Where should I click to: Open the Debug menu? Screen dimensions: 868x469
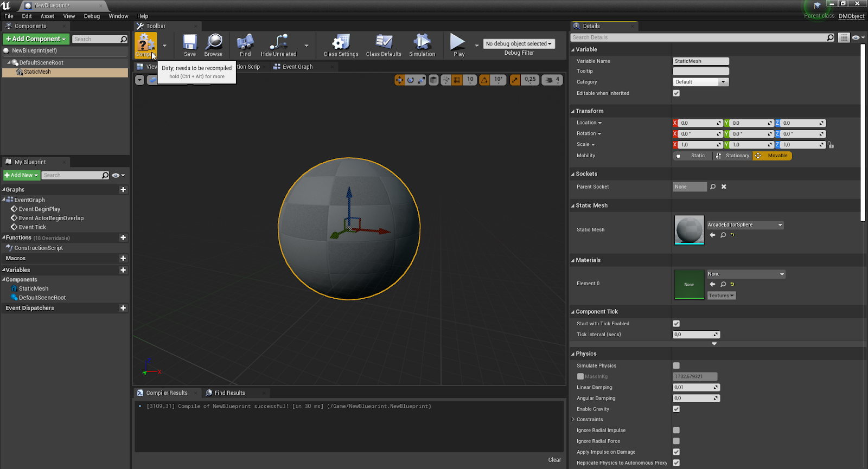(92, 16)
